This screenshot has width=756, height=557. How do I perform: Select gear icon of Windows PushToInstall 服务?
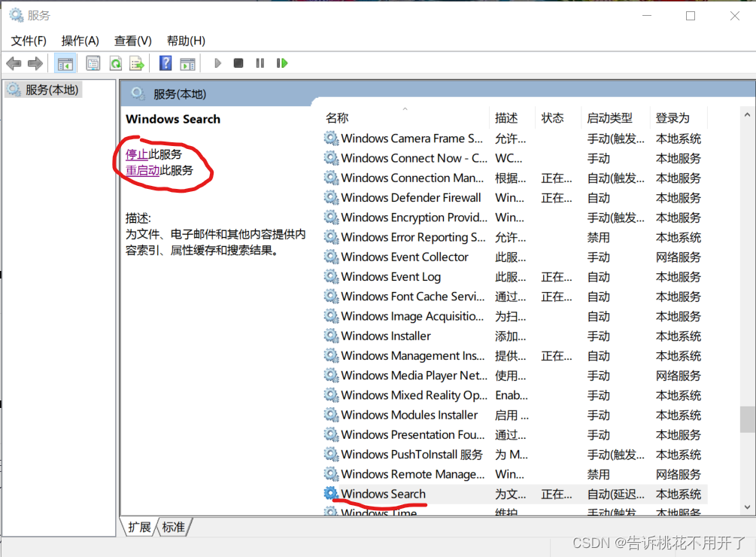coord(331,455)
